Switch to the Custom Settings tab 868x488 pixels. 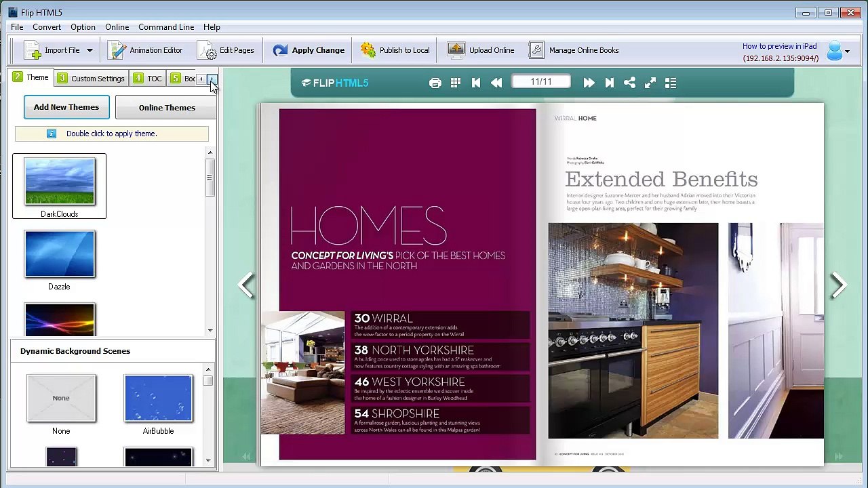[91, 79]
